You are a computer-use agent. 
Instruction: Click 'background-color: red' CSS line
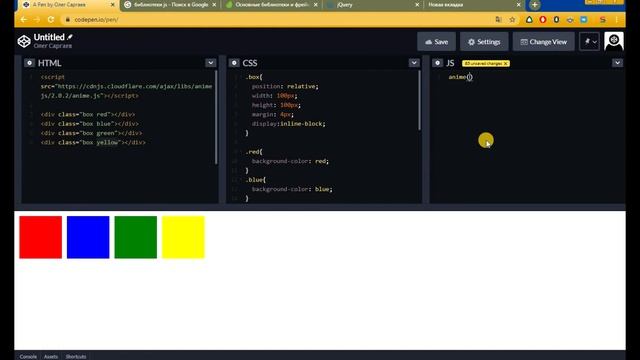(290, 161)
